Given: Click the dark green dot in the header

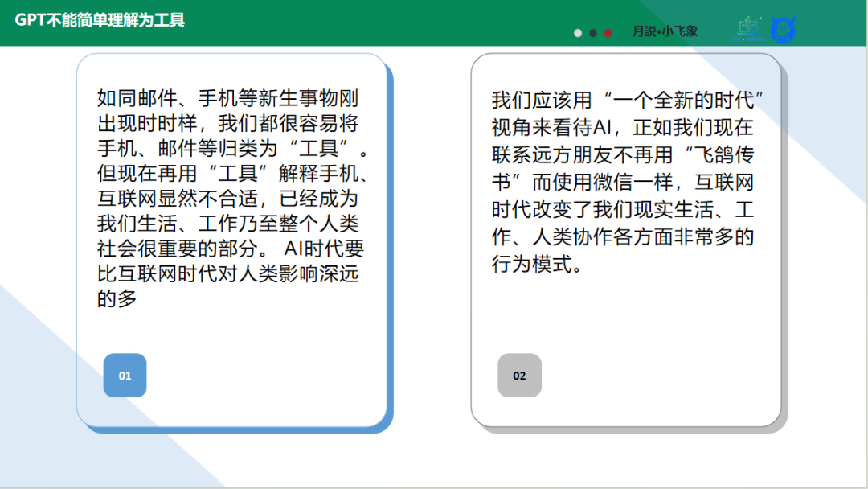Looking at the screenshot, I should point(593,33).
